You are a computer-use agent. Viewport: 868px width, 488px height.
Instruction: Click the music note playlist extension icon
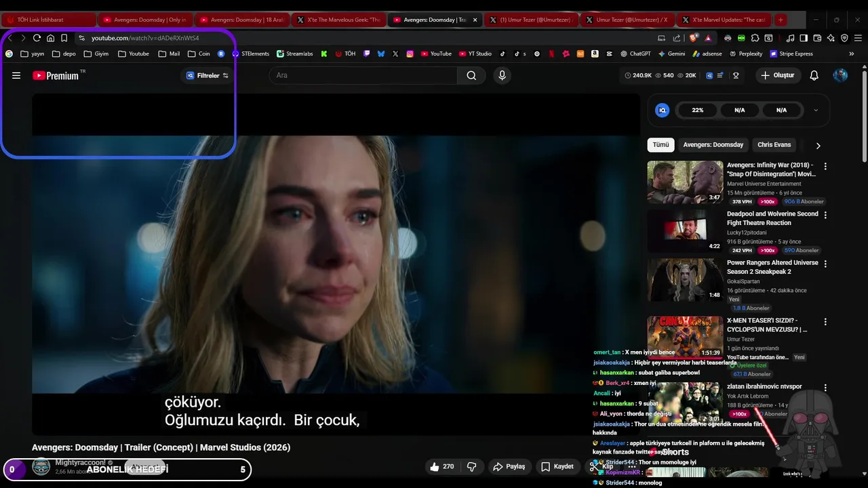tap(791, 38)
